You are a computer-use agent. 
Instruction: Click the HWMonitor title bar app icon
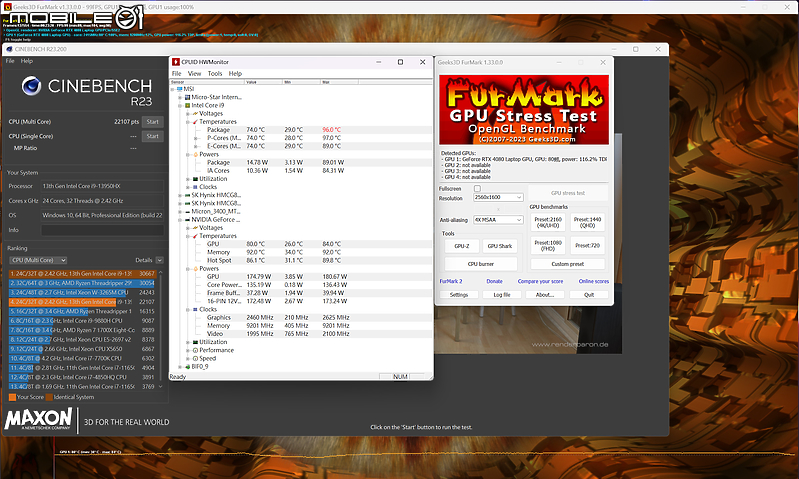click(176, 62)
